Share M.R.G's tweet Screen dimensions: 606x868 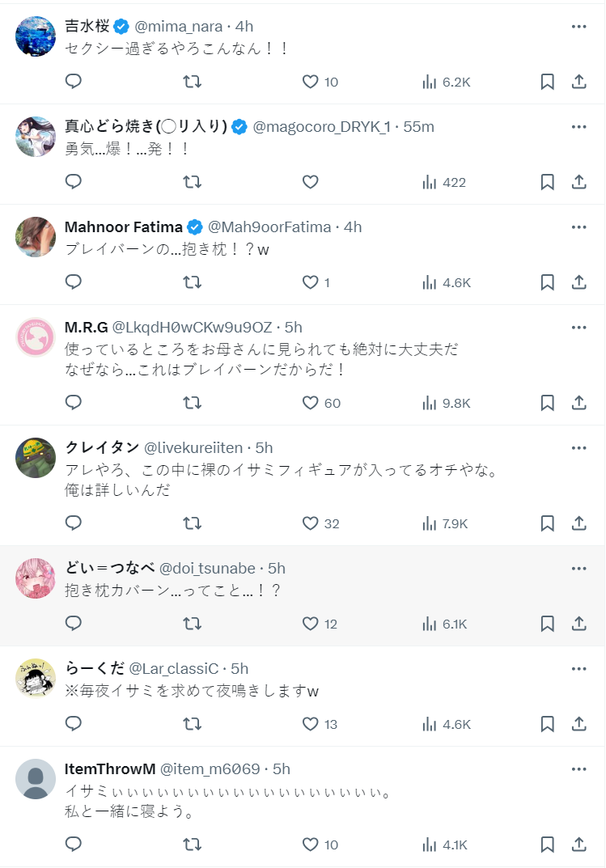tap(578, 403)
